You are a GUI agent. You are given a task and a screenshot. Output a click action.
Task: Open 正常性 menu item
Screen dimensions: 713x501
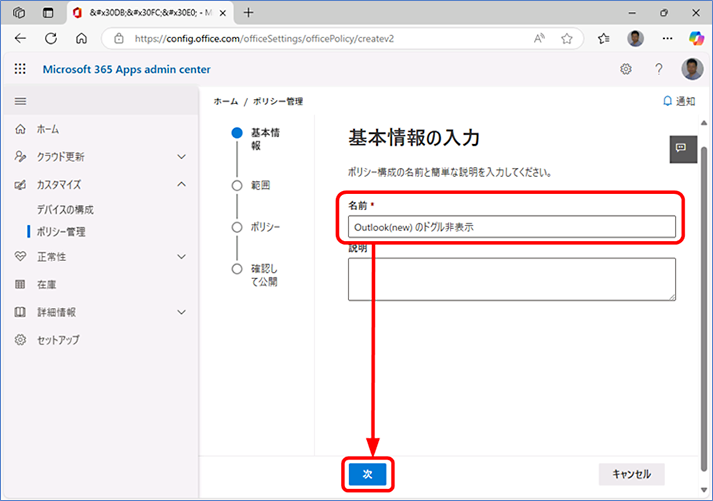(x=51, y=257)
